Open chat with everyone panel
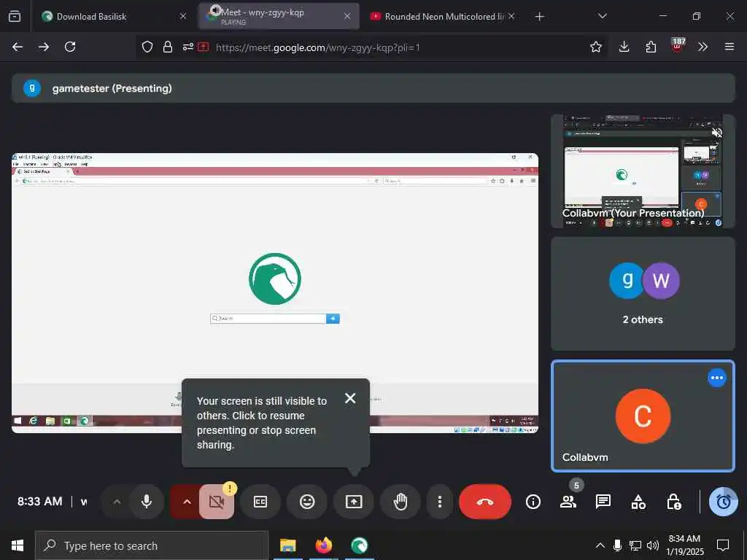Image resolution: width=747 pixels, height=560 pixels. [x=603, y=502]
